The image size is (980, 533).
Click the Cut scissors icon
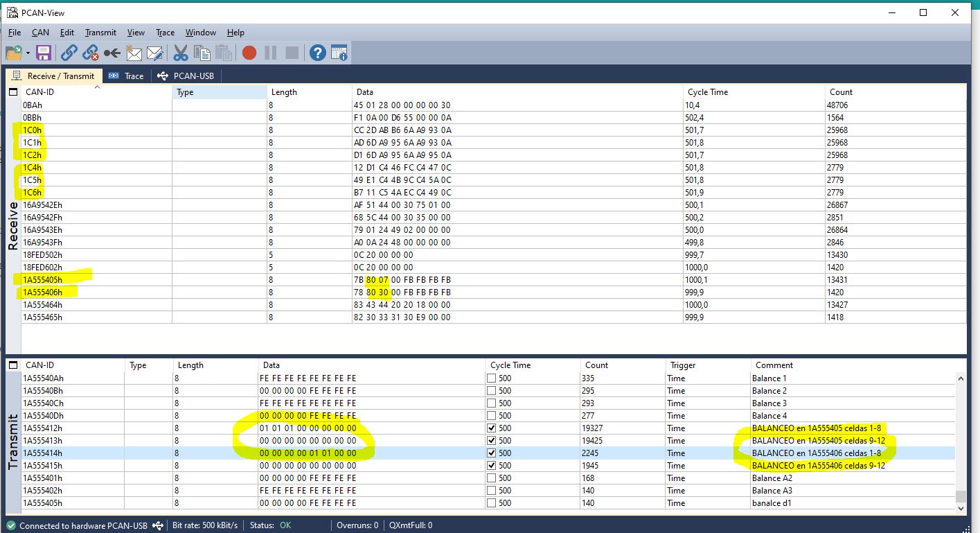[x=181, y=53]
